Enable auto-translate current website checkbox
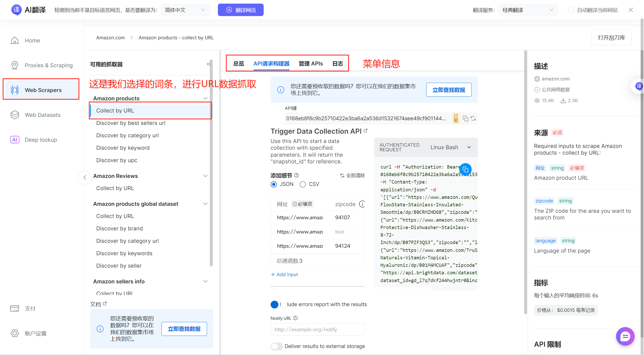The height and width of the screenshot is (355, 644). (x=571, y=10)
